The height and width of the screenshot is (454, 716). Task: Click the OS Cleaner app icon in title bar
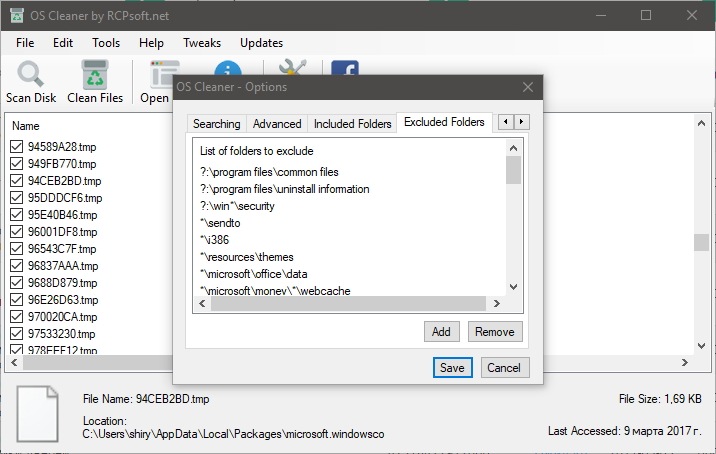click(16, 15)
